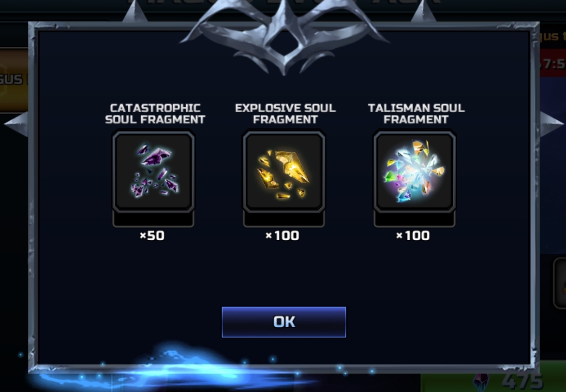Click the OK button
The image size is (566, 392).
(283, 322)
